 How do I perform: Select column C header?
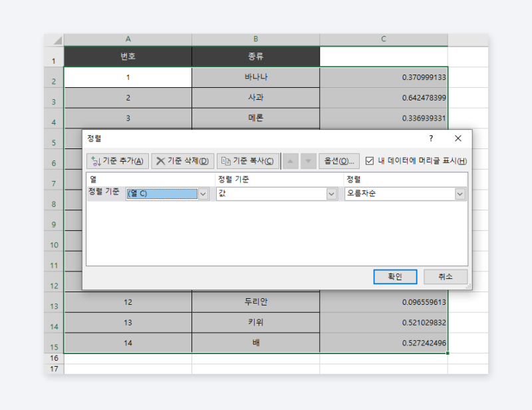pos(384,39)
